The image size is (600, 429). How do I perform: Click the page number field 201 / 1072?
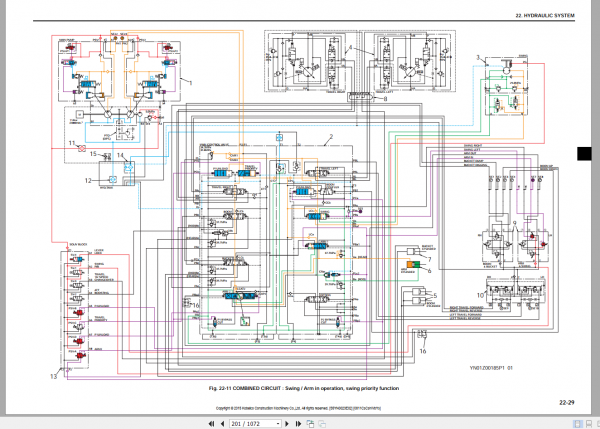click(253, 424)
